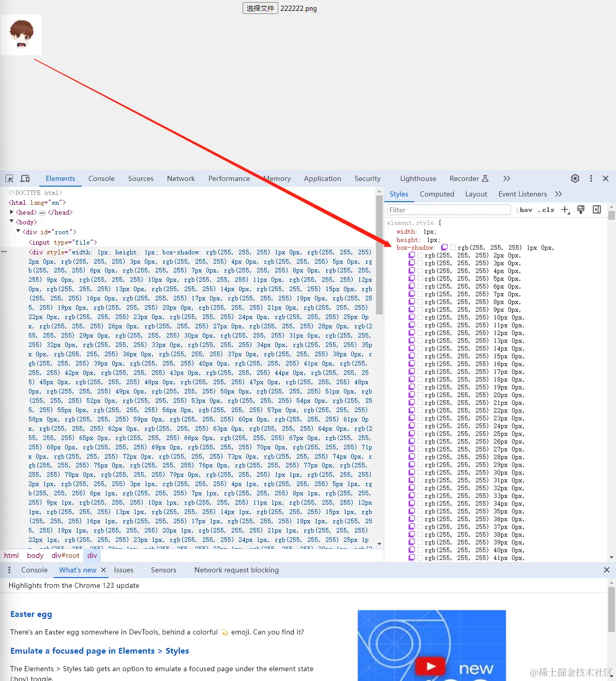Open the Emulate a focused page link

[99, 650]
